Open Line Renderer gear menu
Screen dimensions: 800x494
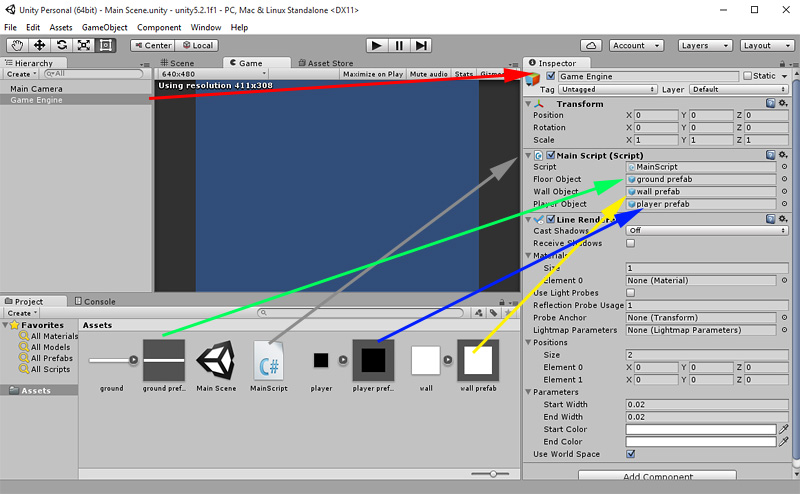pos(783,219)
